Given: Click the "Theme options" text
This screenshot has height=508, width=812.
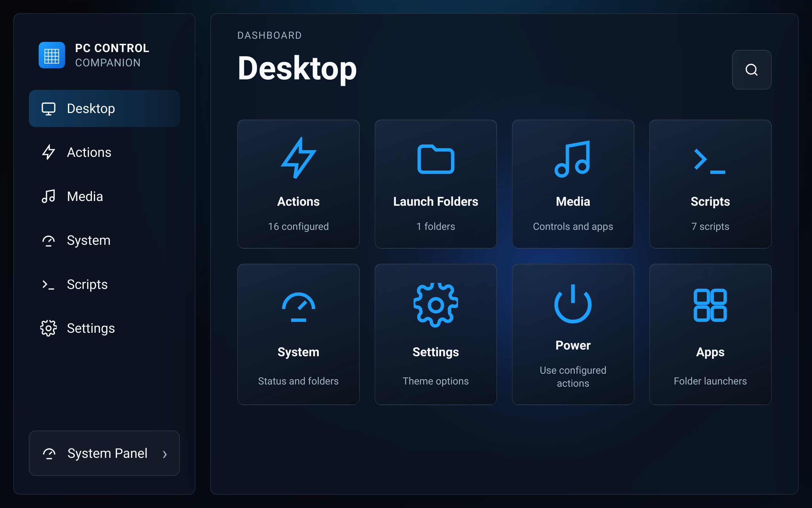Looking at the screenshot, I should point(435,381).
